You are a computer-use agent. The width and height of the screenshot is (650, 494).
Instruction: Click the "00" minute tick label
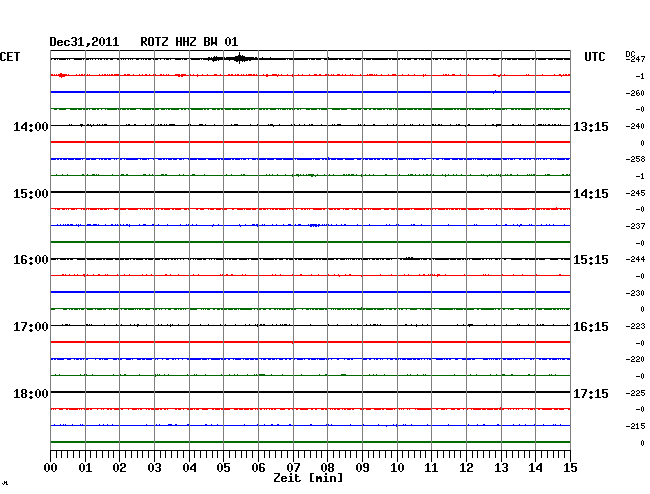tap(51, 468)
